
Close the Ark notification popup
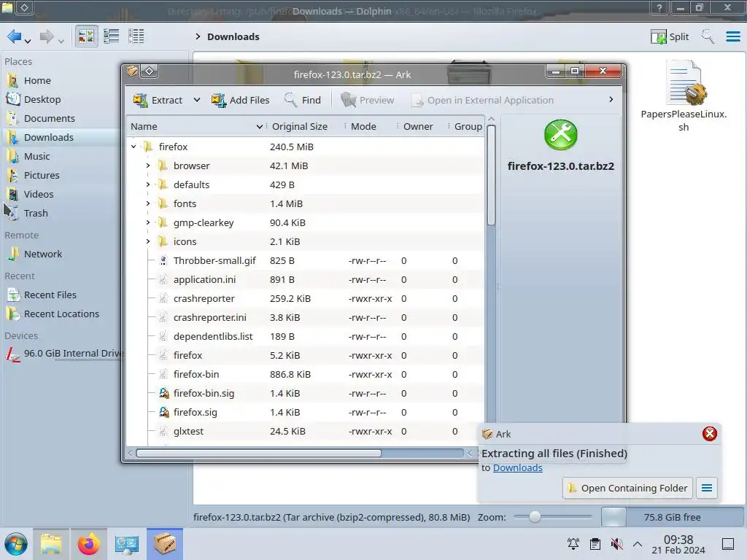click(x=709, y=434)
